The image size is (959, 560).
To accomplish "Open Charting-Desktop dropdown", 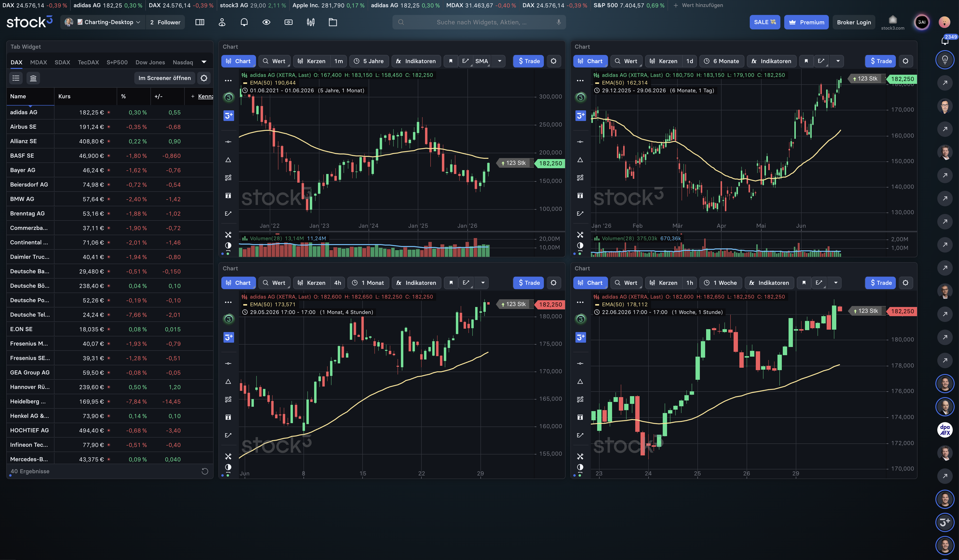I will point(103,22).
